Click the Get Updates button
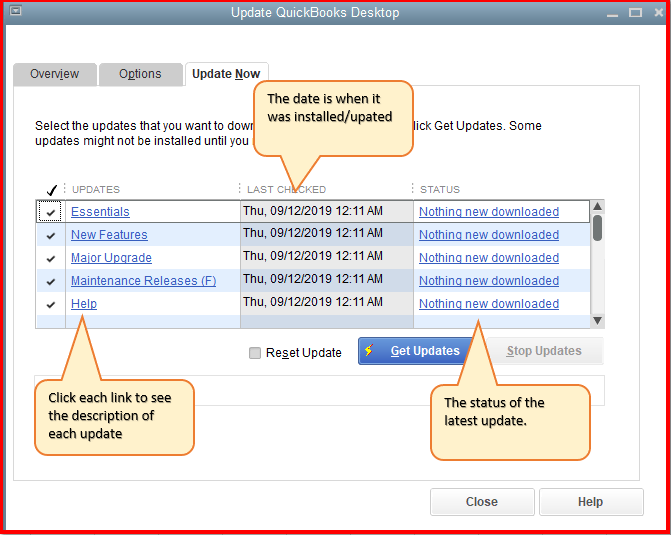This screenshot has width=671, height=535. 415,351
